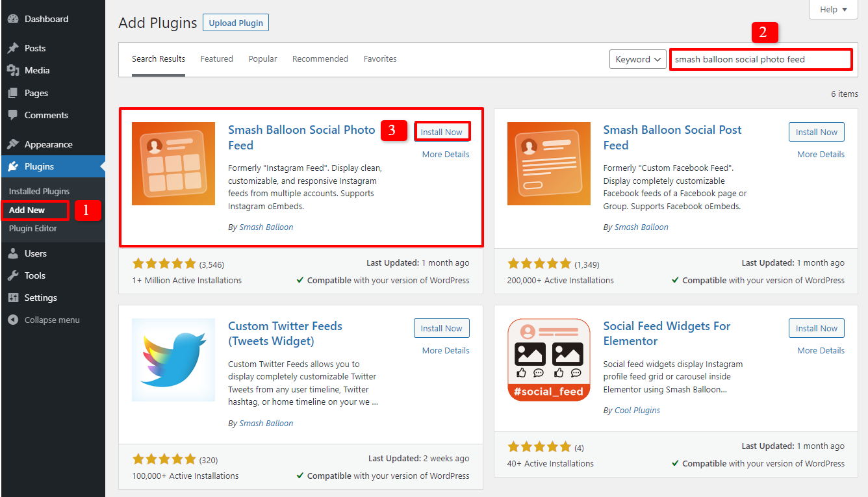Click Smash Balloon author under Twitter Feeds
868x497 pixels.
coord(266,424)
